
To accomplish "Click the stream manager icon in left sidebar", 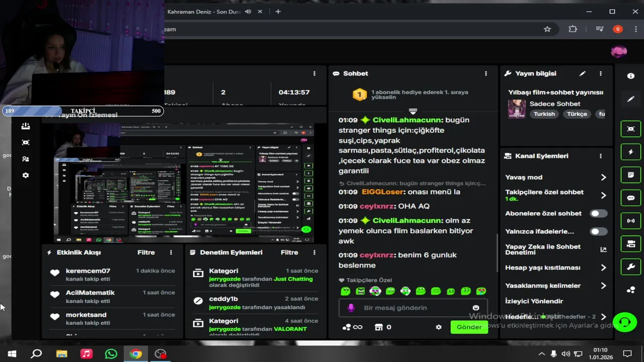I will point(26,126).
